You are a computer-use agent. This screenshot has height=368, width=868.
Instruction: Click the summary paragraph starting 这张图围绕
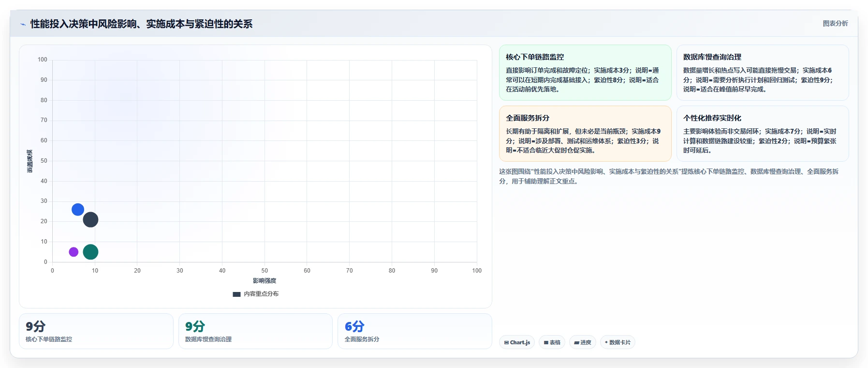(x=669, y=176)
